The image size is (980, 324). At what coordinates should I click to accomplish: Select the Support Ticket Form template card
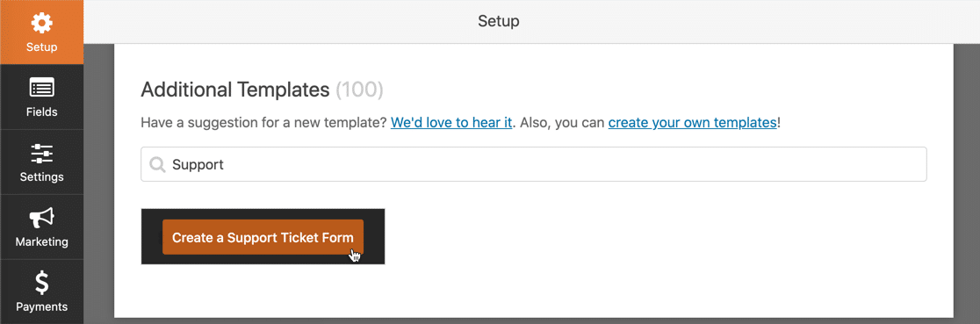pyautogui.click(x=263, y=236)
